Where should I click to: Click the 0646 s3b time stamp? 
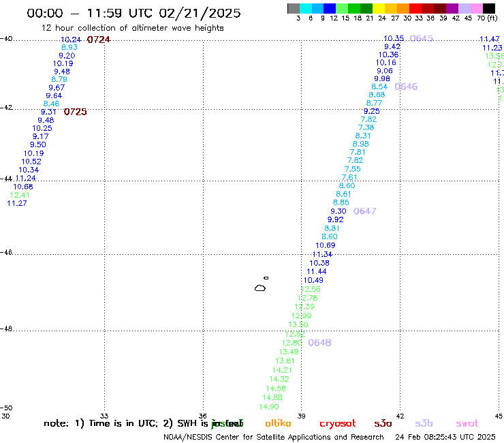406,87
